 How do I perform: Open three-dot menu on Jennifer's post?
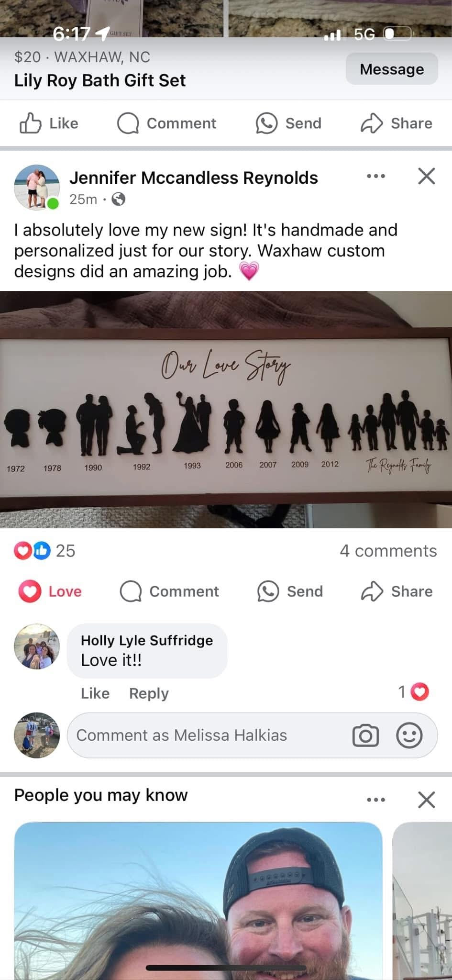pos(376,177)
